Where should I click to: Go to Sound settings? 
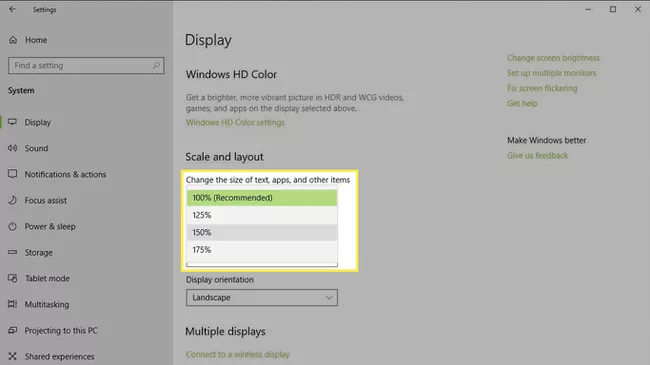pyautogui.click(x=36, y=148)
